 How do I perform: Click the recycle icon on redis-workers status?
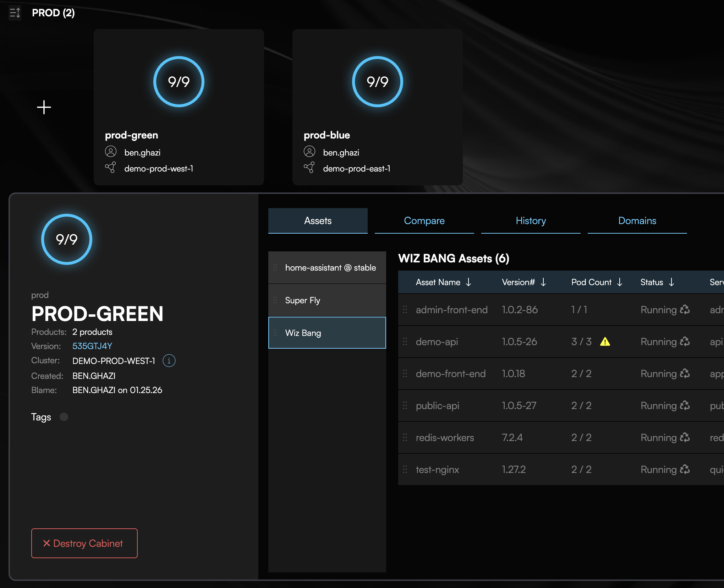point(685,437)
